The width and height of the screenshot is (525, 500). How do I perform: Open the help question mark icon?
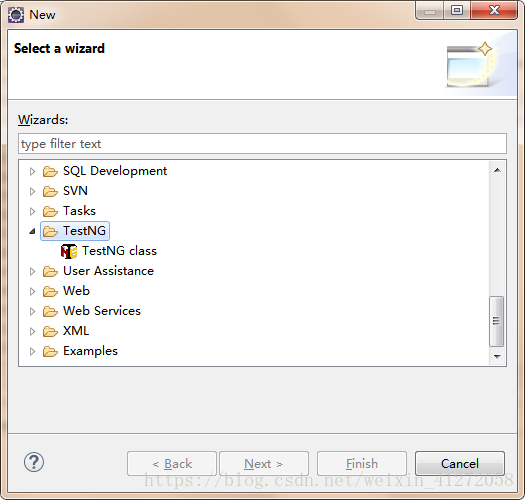[x=34, y=462]
